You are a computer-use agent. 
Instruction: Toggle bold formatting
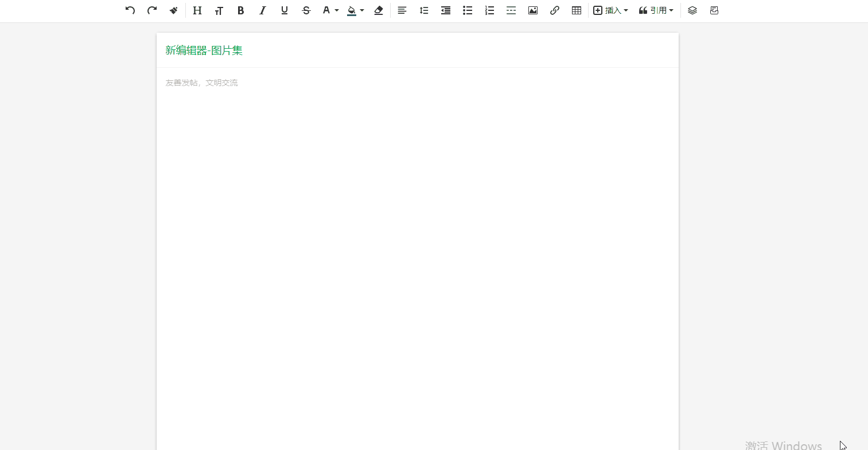click(240, 10)
